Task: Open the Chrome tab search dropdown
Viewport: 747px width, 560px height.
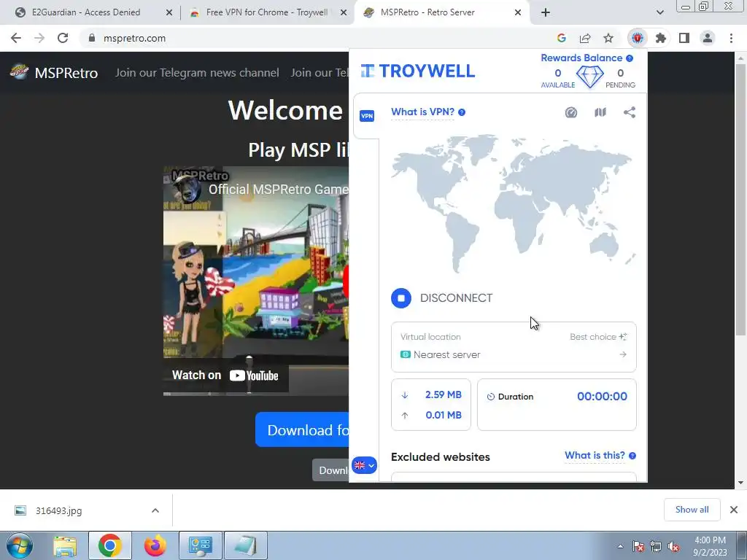Action: [659, 12]
